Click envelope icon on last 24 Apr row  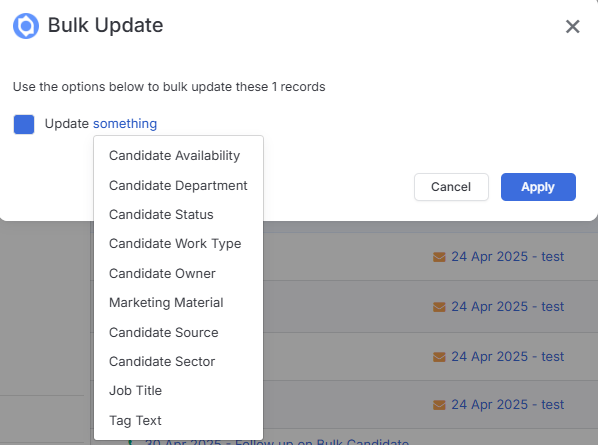coord(439,405)
